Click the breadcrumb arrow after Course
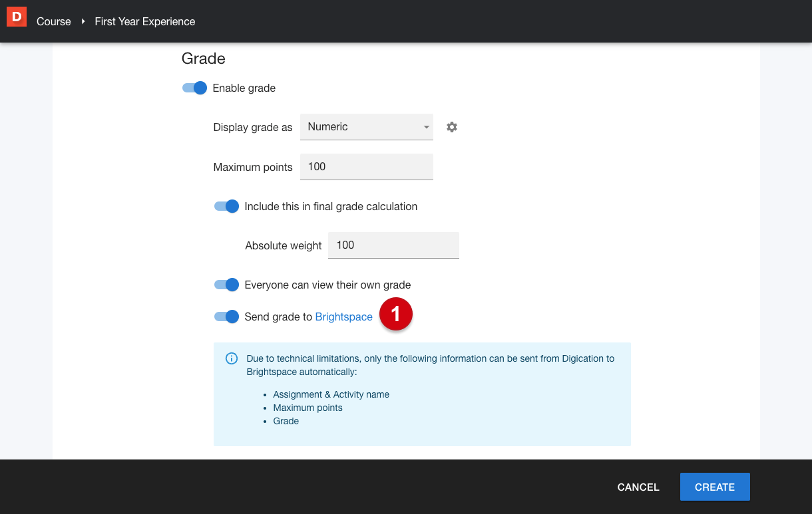Viewport: 812px width, 514px height. pos(83,21)
